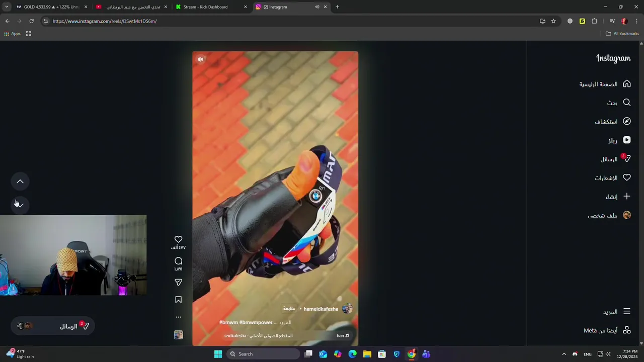Screen dimensions: 644x362
Task: Close the Instagram browser tab
Action: (x=326, y=7)
